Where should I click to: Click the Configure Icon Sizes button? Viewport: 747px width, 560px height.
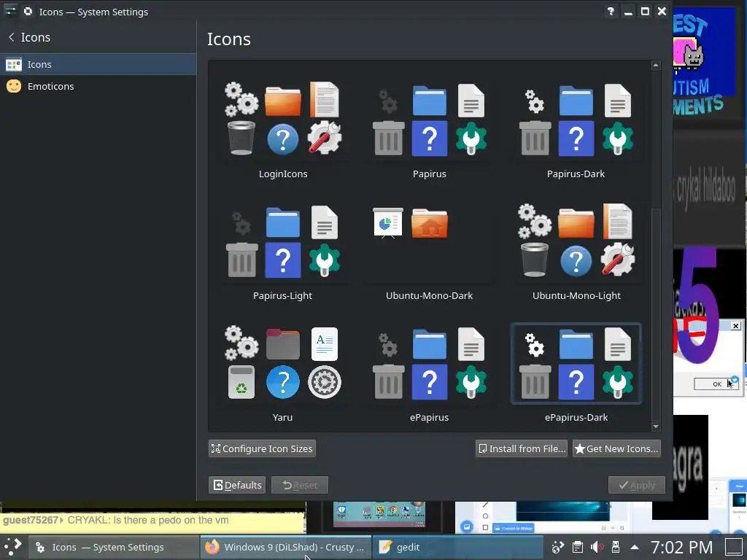click(x=262, y=448)
